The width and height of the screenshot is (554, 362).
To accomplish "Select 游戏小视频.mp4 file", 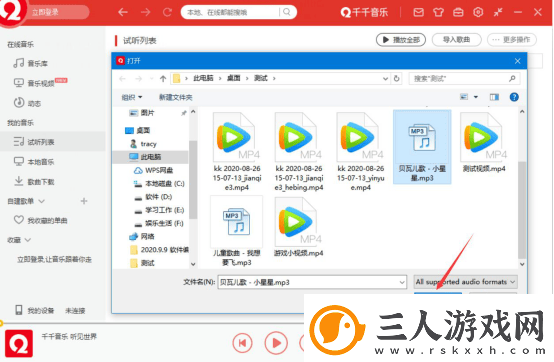I will (x=299, y=228).
